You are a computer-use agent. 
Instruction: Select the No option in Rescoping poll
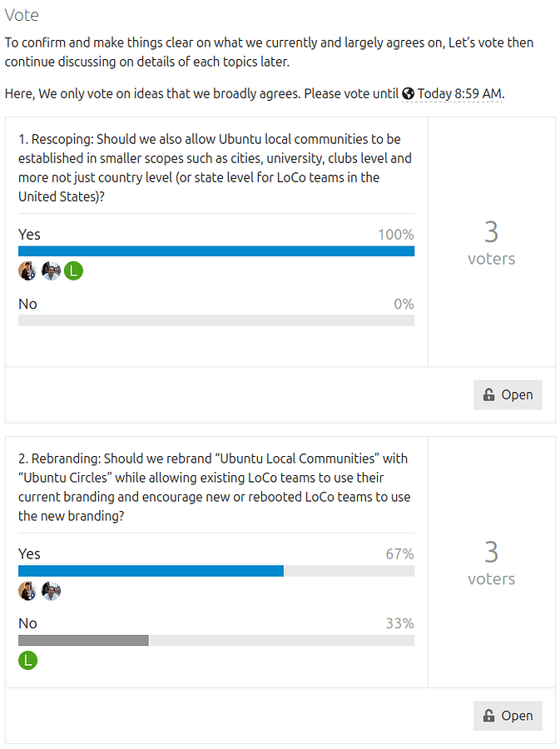[x=27, y=304]
